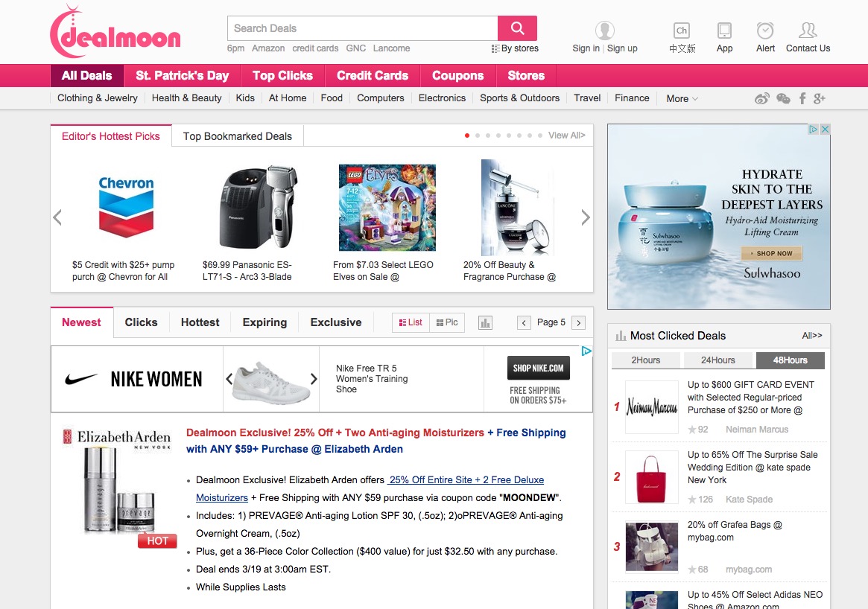This screenshot has width=868, height=609.
Task: Sort deals by Clicks tab
Action: coord(141,322)
